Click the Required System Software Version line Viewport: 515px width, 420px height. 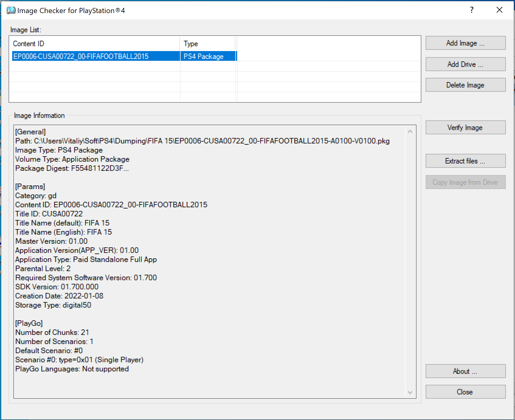pos(86,278)
